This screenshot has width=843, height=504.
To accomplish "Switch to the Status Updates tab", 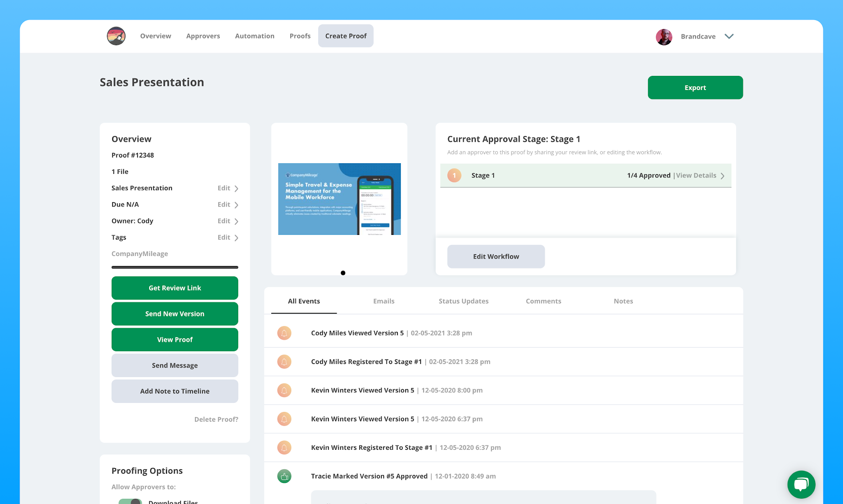I will tap(464, 301).
